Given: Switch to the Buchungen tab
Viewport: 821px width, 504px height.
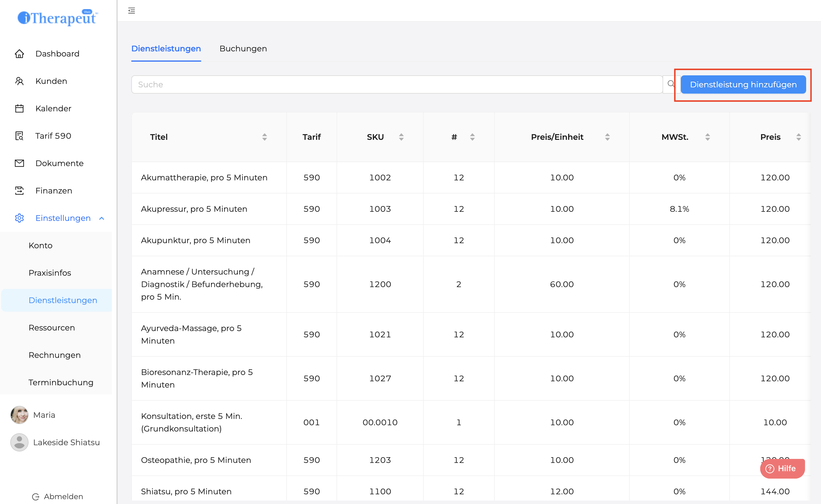Looking at the screenshot, I should pos(243,49).
